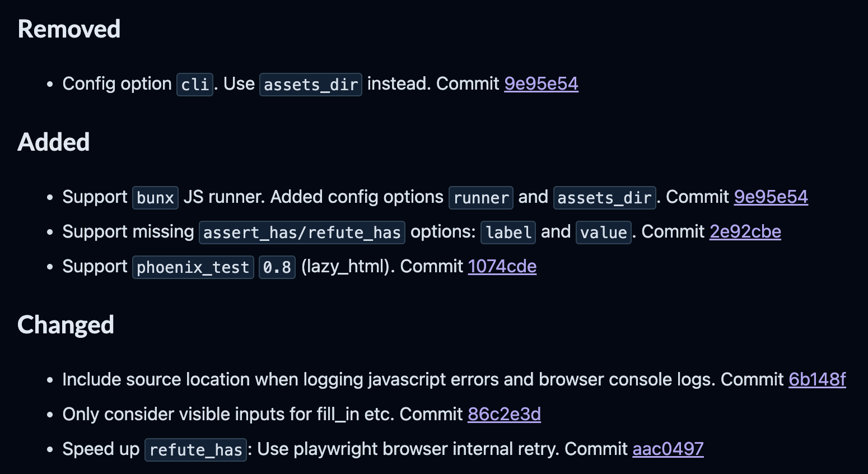Click the assert_has/refute_has code snippet
The image size is (868, 474).
(302, 233)
